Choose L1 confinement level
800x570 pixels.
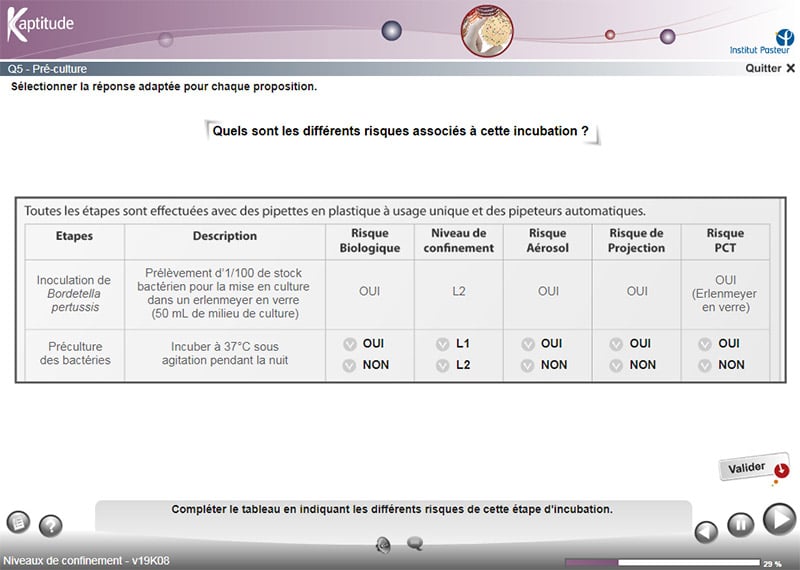tap(442, 344)
